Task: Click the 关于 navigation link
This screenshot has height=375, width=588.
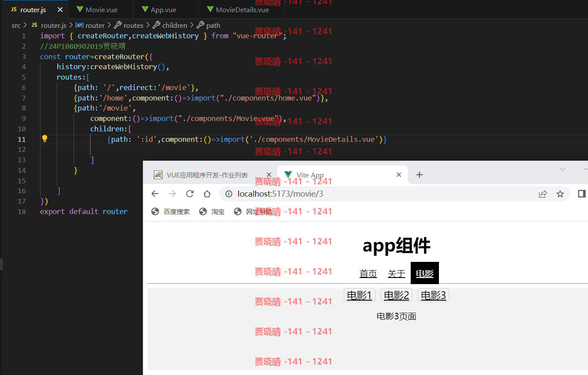Action: click(x=396, y=273)
